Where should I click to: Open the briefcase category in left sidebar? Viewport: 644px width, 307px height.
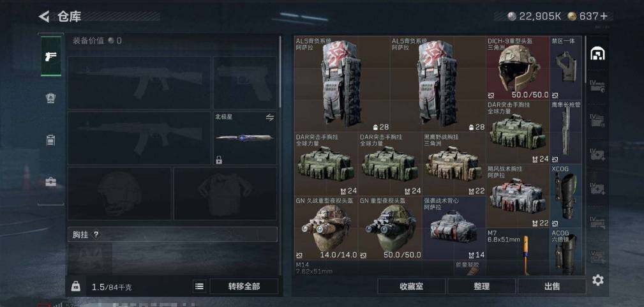50,182
